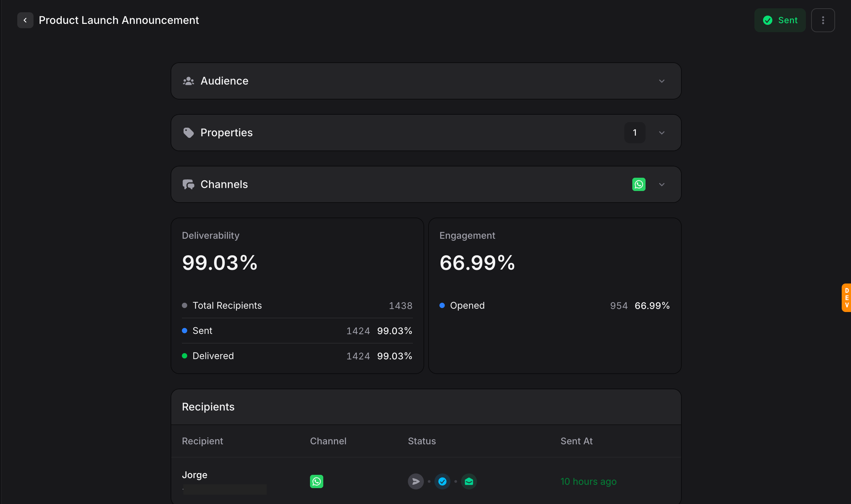Click the green checkmark inside the Sent badge
The width and height of the screenshot is (851, 504).
pyautogui.click(x=767, y=20)
